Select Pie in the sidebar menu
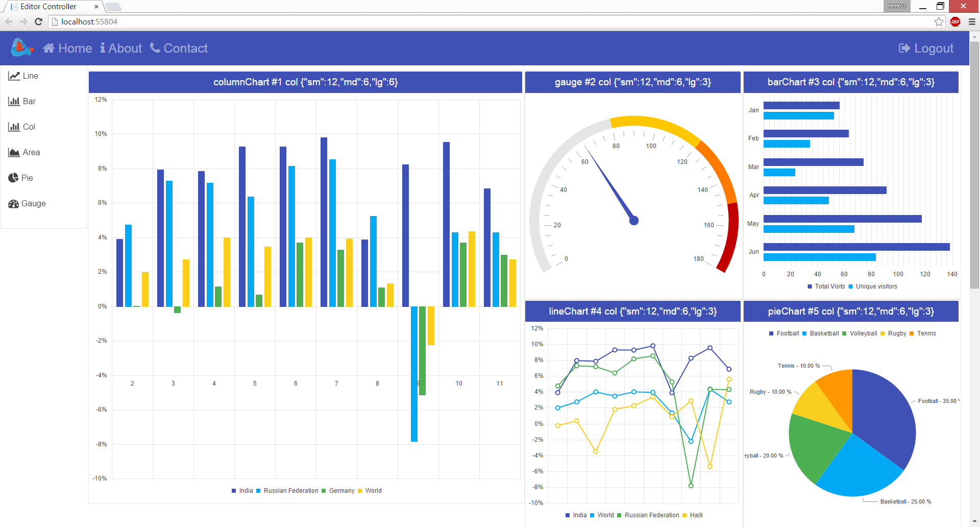Viewport: 980px width, 527px height. point(21,178)
